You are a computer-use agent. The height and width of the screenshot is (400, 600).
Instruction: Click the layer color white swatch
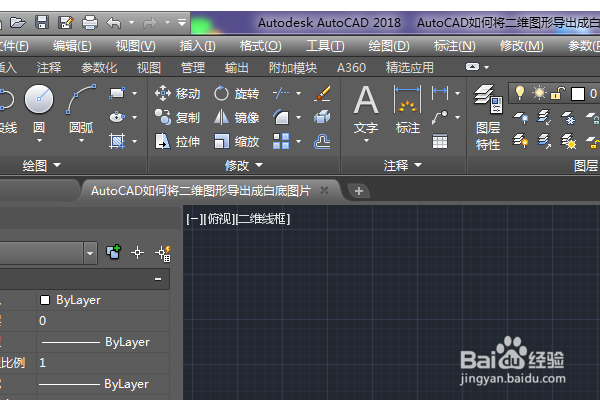(578, 93)
